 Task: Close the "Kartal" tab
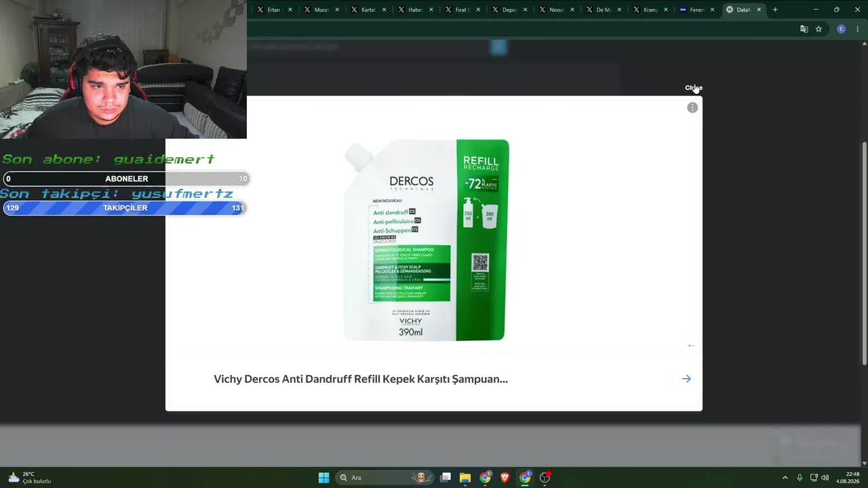coord(384,9)
